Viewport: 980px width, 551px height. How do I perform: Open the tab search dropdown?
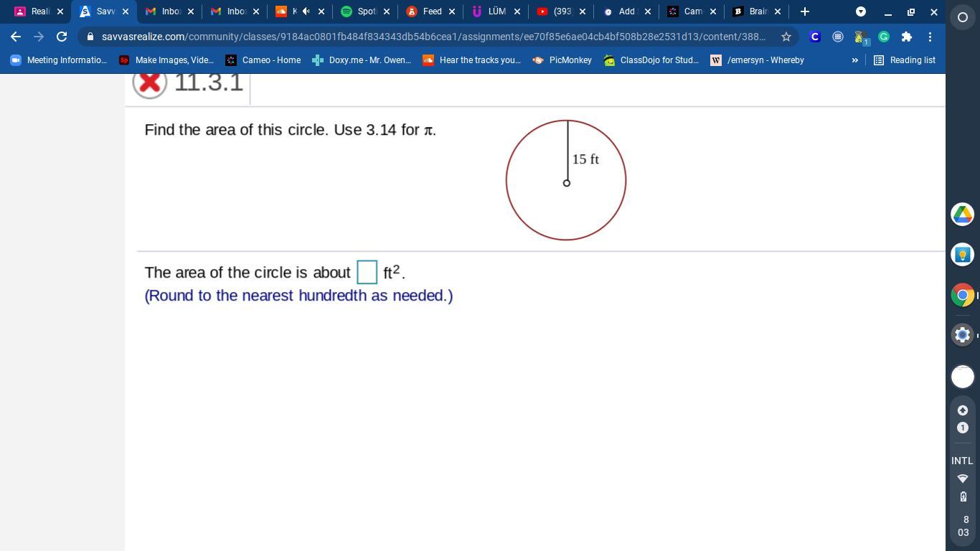click(x=861, y=11)
